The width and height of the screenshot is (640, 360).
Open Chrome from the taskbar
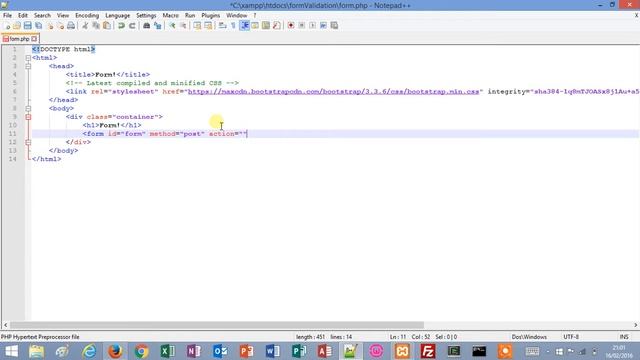pyautogui.click(x=142, y=351)
